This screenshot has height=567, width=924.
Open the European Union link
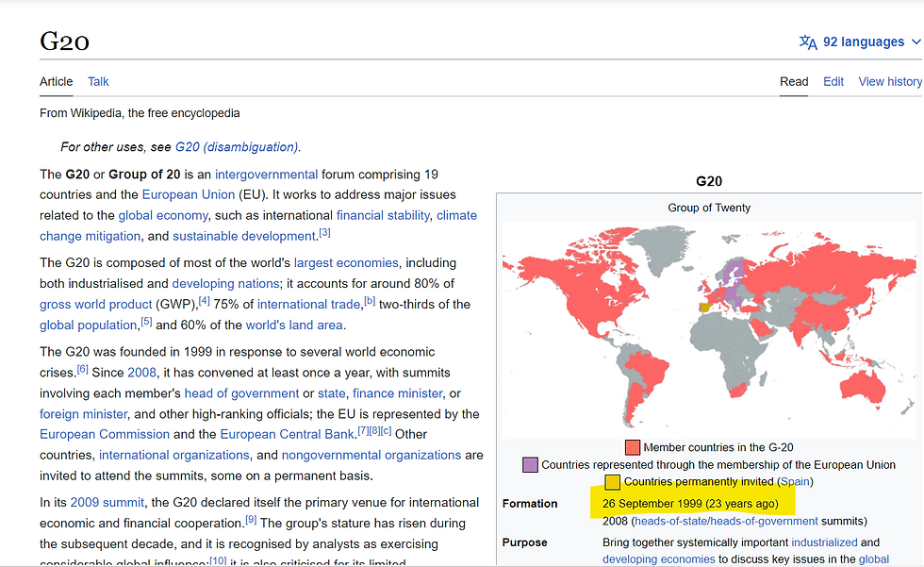189,195
